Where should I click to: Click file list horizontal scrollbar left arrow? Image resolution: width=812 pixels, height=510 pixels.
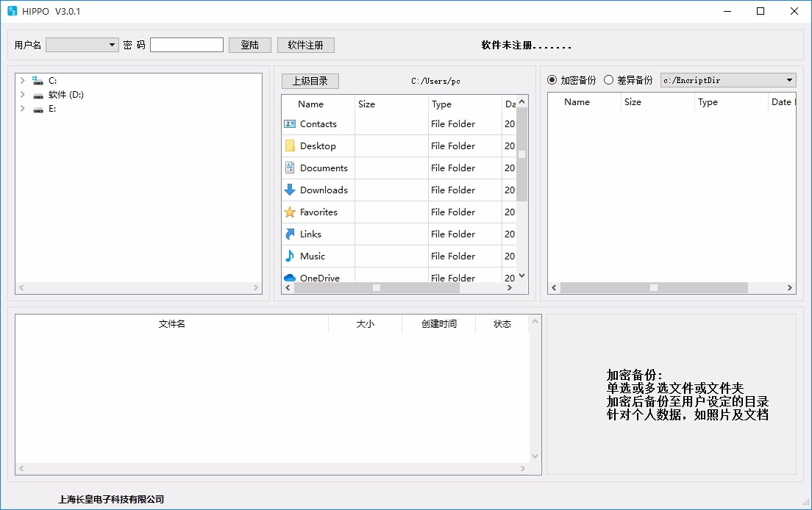pos(288,287)
